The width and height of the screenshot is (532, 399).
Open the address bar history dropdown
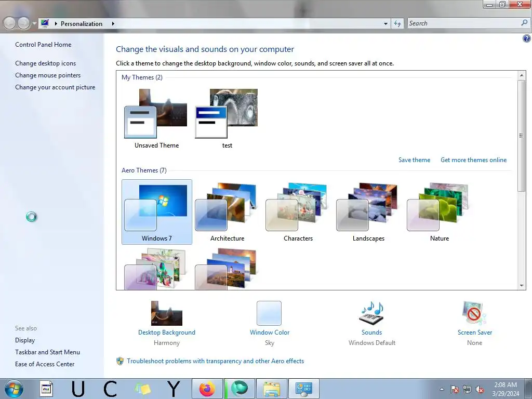(385, 23)
